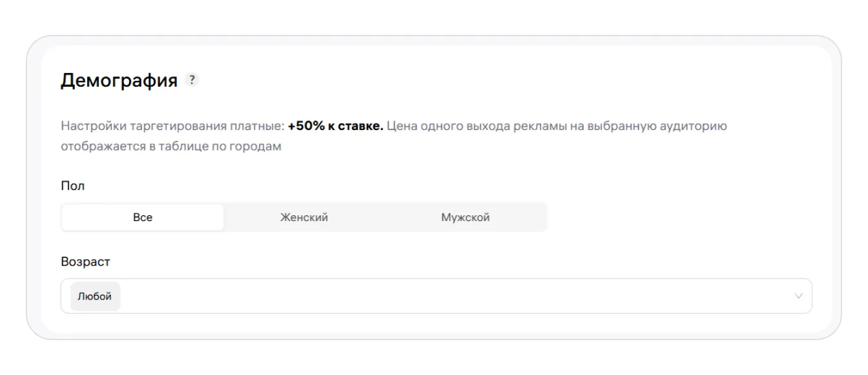This screenshot has width=868, height=375.
Task: Click the Демография section heading
Action: click(x=119, y=81)
